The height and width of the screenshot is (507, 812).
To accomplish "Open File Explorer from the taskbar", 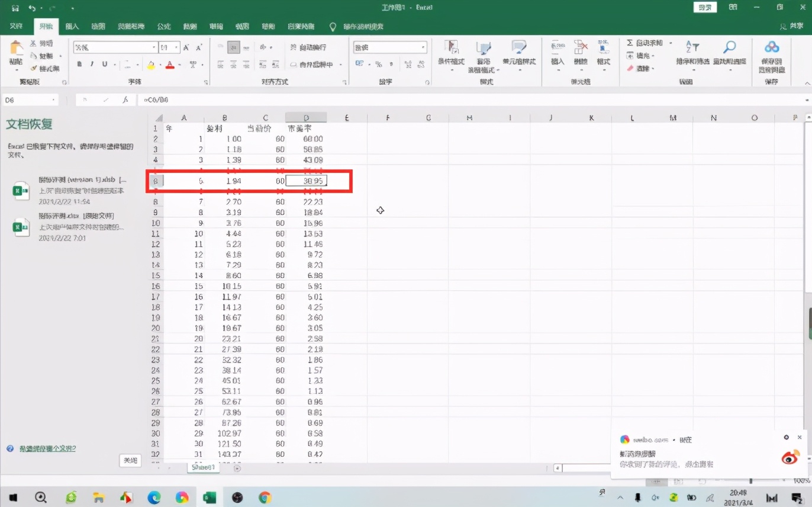I will click(98, 498).
